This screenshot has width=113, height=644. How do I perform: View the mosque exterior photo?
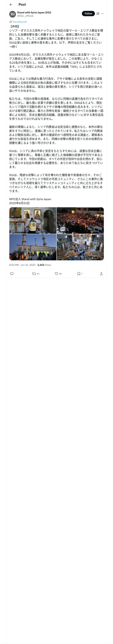[33, 247]
